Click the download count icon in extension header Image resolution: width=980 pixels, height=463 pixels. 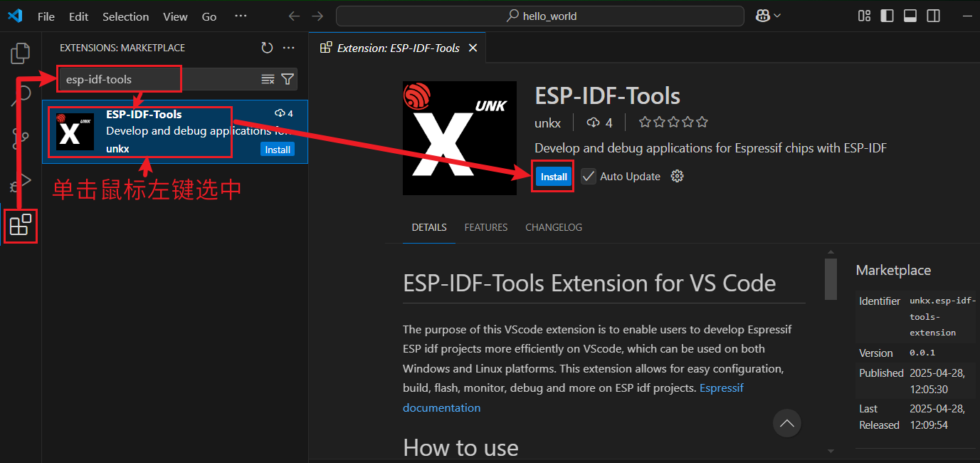point(593,123)
